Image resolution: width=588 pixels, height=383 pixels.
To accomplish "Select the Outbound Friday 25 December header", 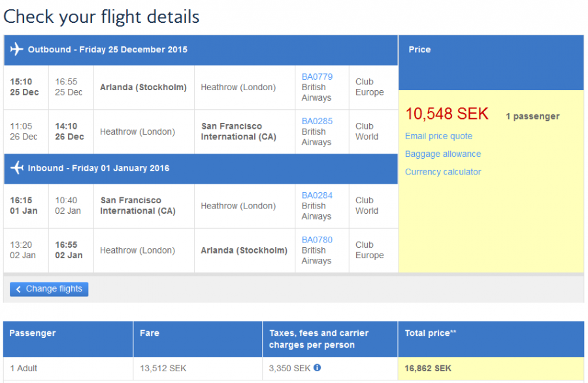I will coord(107,50).
